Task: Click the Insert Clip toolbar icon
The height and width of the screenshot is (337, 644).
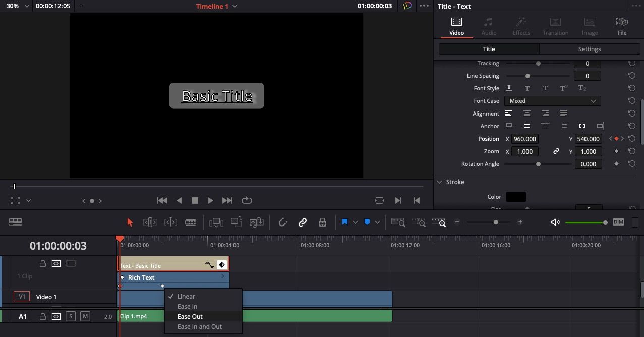Action: pyautogui.click(x=217, y=222)
